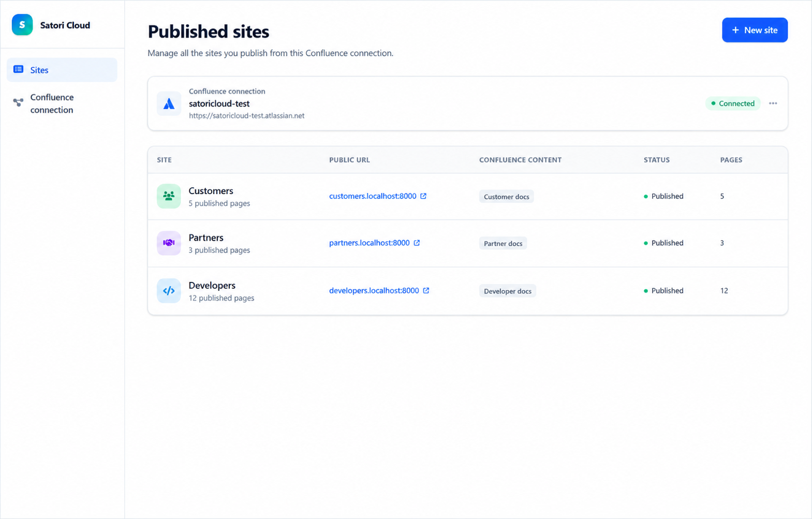The height and width of the screenshot is (519, 812).
Task: Click the Customer docs content tag
Action: (x=506, y=197)
